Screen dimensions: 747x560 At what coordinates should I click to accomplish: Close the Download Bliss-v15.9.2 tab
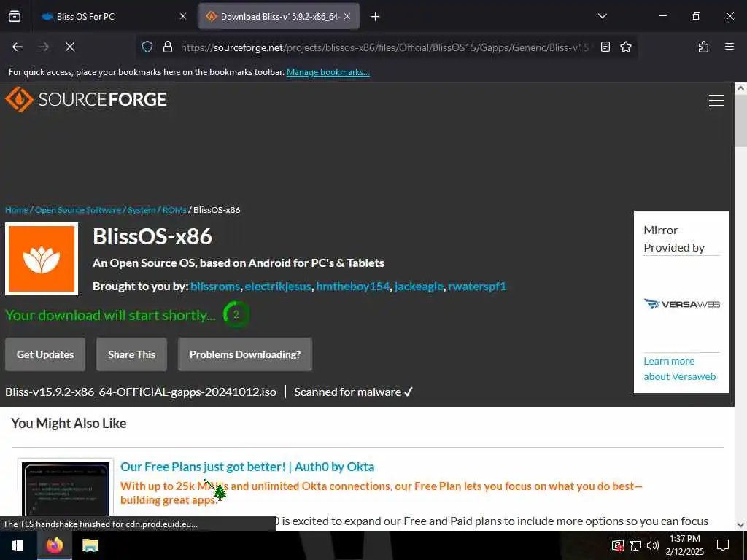(x=347, y=16)
